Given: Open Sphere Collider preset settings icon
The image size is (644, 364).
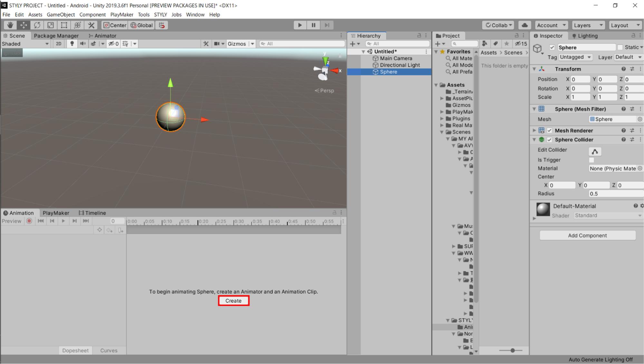Looking at the screenshot, I should [632, 139].
